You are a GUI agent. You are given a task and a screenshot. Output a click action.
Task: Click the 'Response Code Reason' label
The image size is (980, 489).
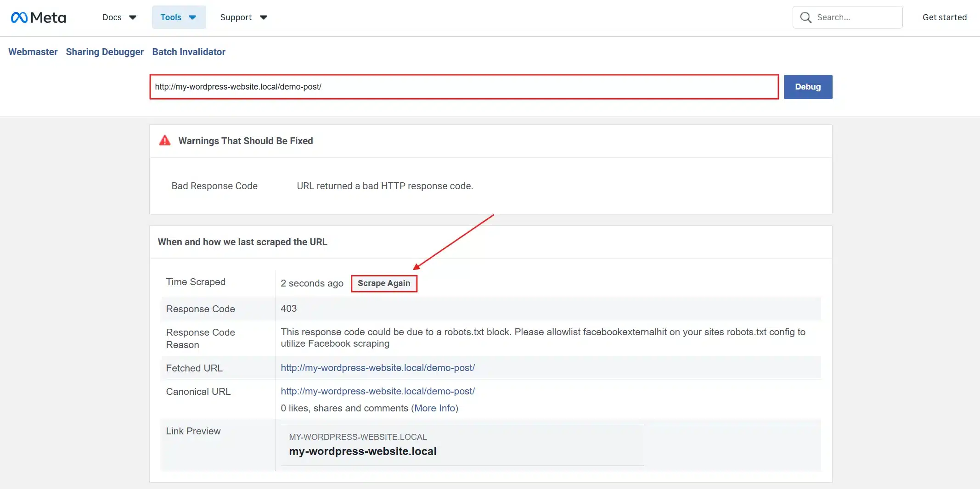201,338
